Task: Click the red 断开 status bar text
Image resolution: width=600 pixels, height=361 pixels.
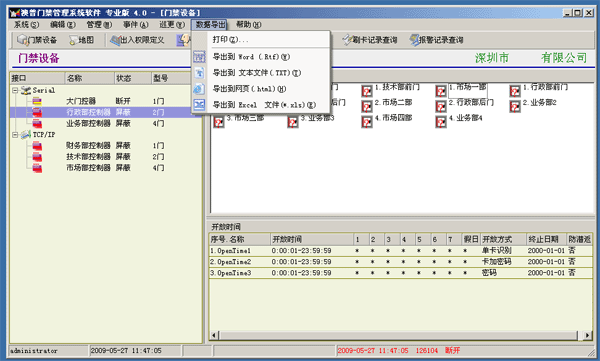Action: pyautogui.click(x=452, y=351)
